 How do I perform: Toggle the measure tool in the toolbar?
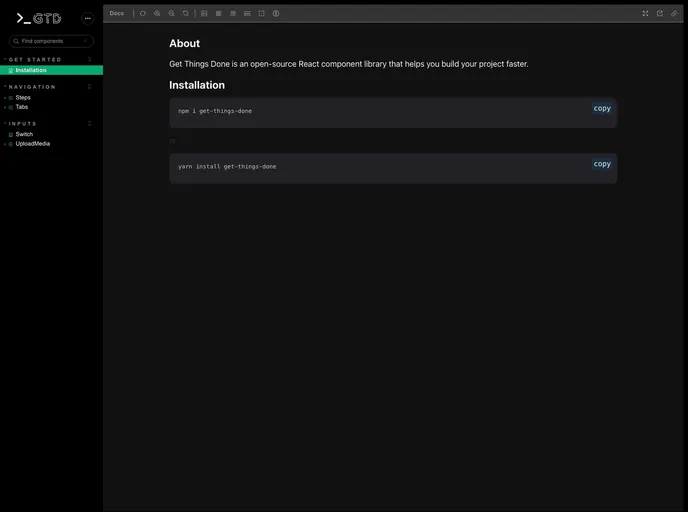[x=247, y=13]
